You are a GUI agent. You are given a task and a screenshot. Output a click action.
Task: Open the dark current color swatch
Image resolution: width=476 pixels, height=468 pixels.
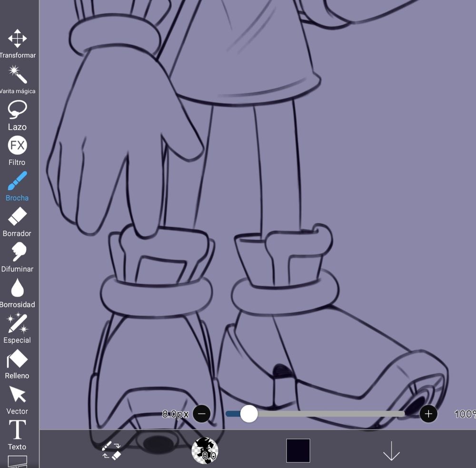tap(298, 450)
